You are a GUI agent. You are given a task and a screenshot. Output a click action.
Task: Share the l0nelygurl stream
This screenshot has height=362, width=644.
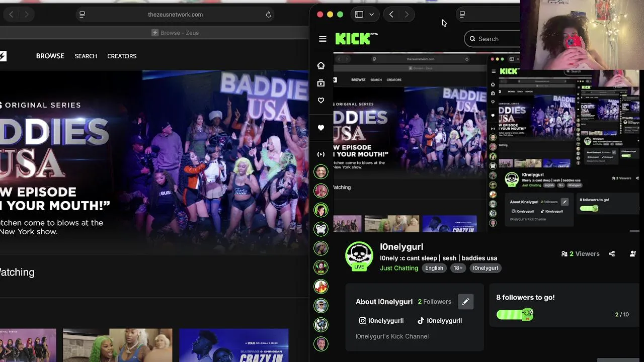pos(612,254)
